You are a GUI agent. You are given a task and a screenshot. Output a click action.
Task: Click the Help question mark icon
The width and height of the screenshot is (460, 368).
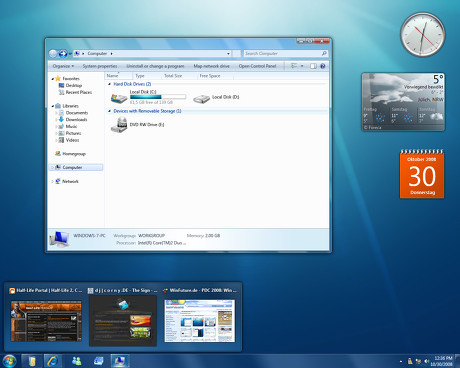pyautogui.click(x=323, y=66)
